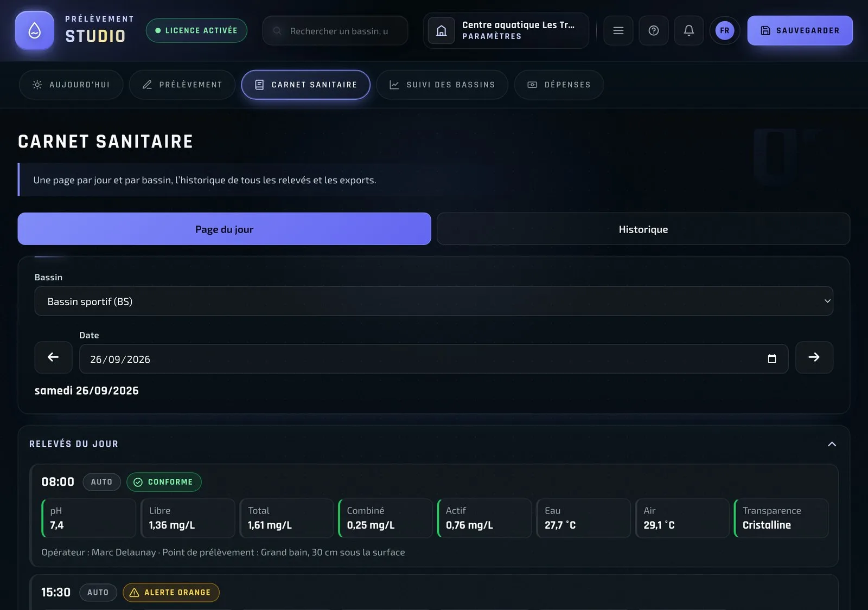
Task: Open the Aujourd'hui tab
Action: click(x=71, y=85)
